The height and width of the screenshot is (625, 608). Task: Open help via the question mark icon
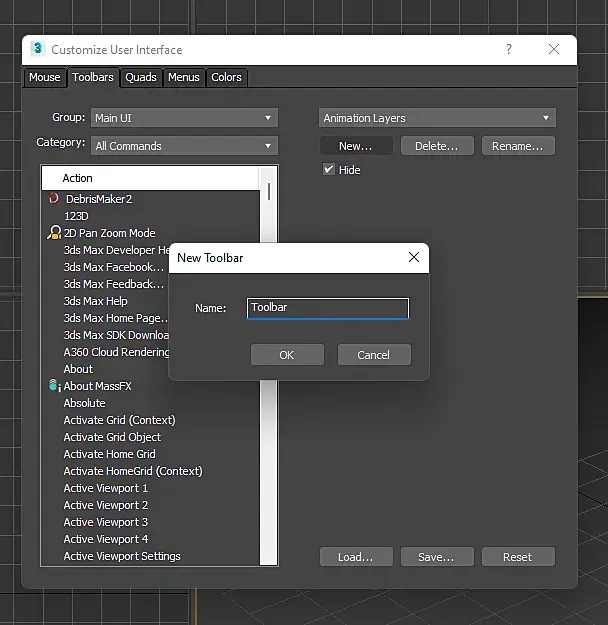509,49
